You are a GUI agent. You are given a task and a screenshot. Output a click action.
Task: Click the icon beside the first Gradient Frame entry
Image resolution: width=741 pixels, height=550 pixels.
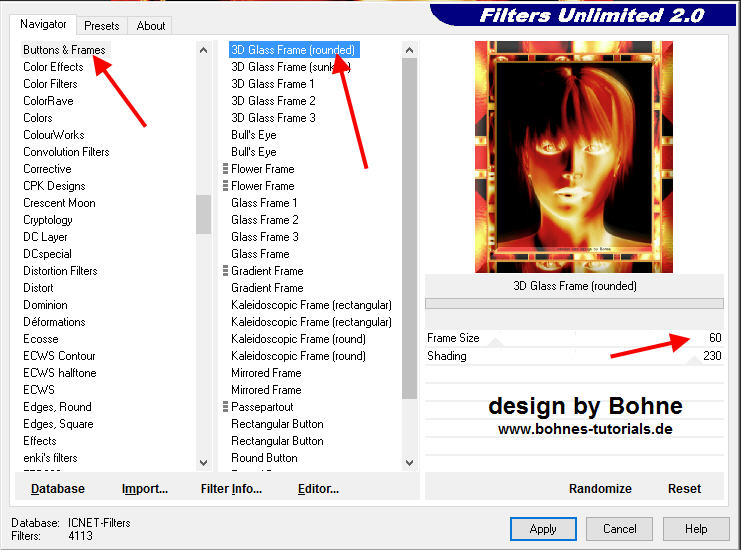coord(226,271)
